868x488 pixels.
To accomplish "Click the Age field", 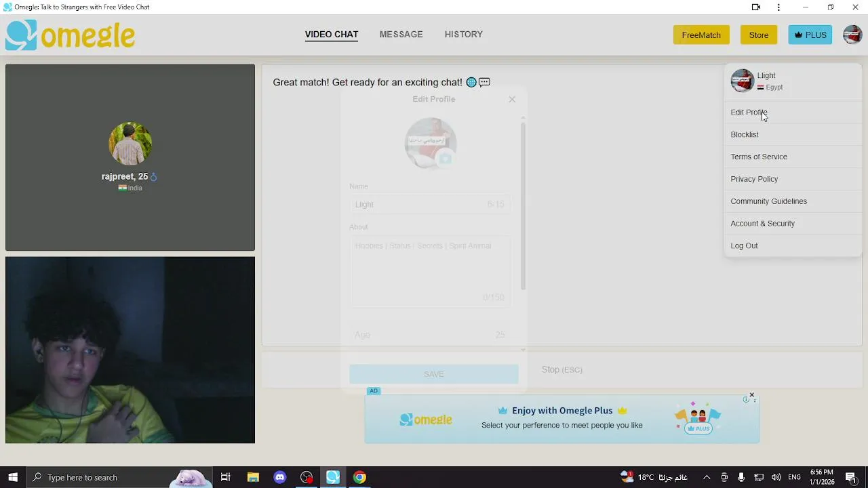I will 430,335.
